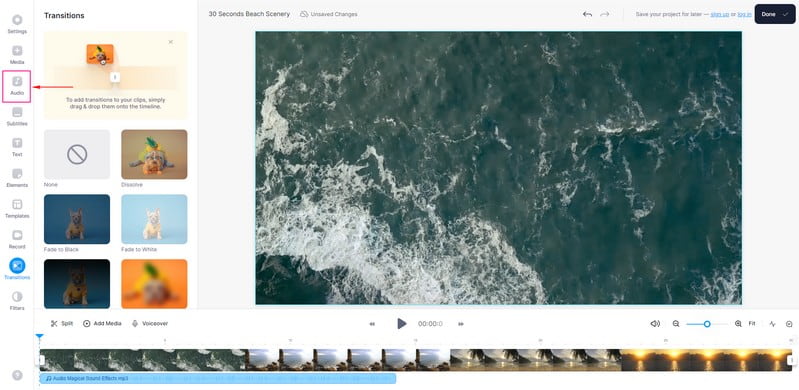
Task: Select the None transition thumbnail
Action: point(77,154)
